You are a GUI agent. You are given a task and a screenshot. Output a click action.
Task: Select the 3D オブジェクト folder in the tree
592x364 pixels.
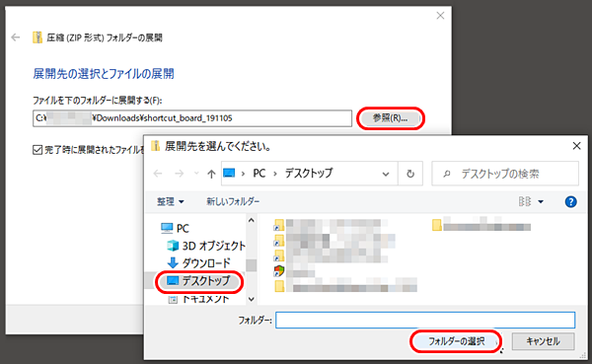[206, 246]
